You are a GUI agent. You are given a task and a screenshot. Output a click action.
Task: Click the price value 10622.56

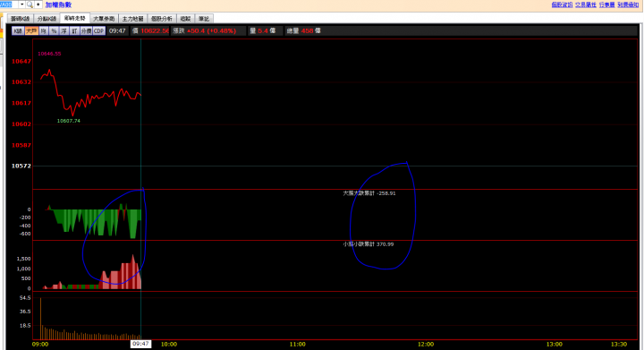[x=155, y=30]
